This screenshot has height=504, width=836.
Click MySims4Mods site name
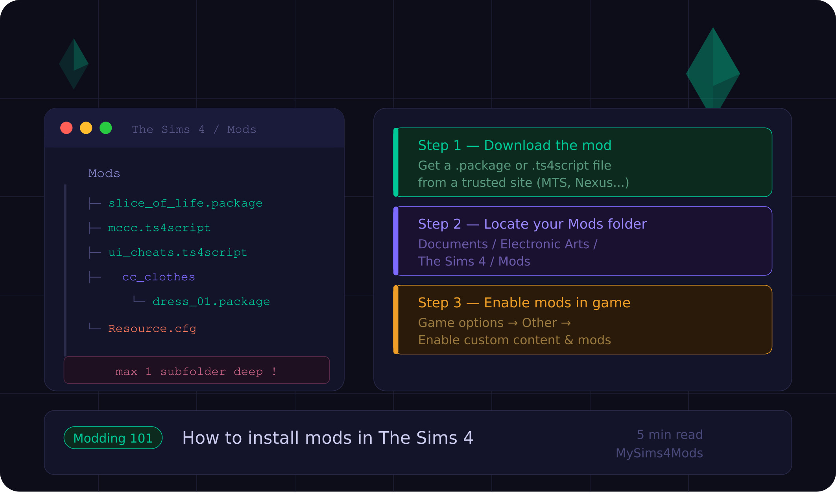(659, 453)
